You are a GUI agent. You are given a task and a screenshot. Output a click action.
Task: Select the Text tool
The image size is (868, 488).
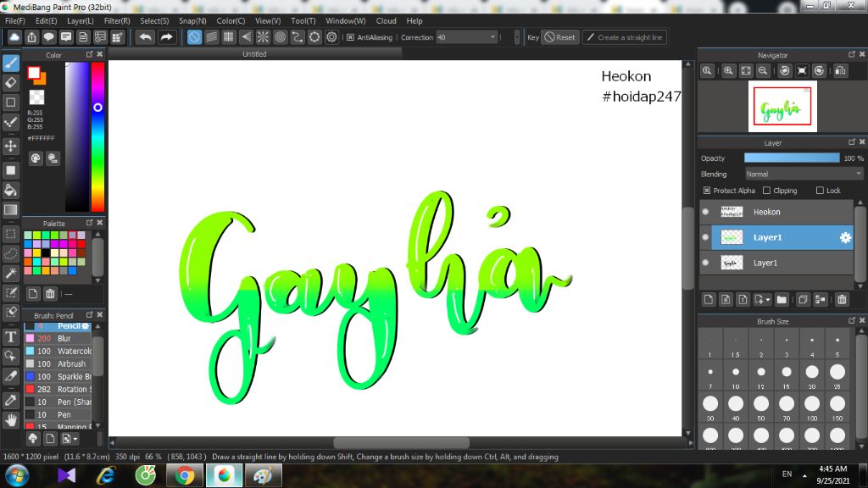tap(10, 336)
